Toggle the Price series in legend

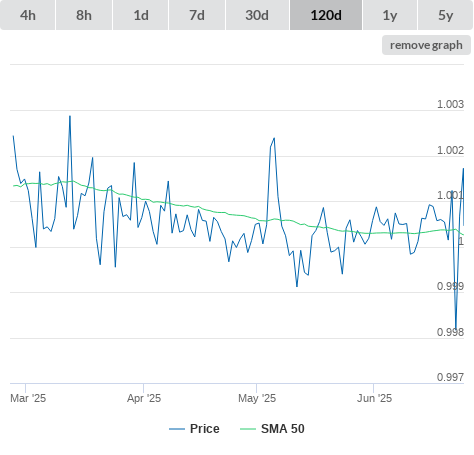205,429
